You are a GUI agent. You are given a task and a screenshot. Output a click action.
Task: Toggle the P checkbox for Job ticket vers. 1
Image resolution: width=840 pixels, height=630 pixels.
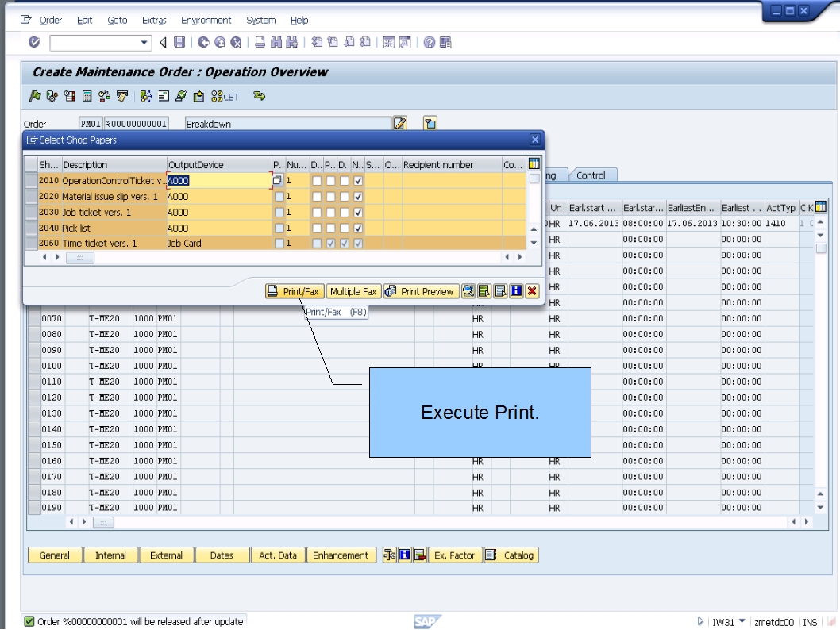coord(331,211)
